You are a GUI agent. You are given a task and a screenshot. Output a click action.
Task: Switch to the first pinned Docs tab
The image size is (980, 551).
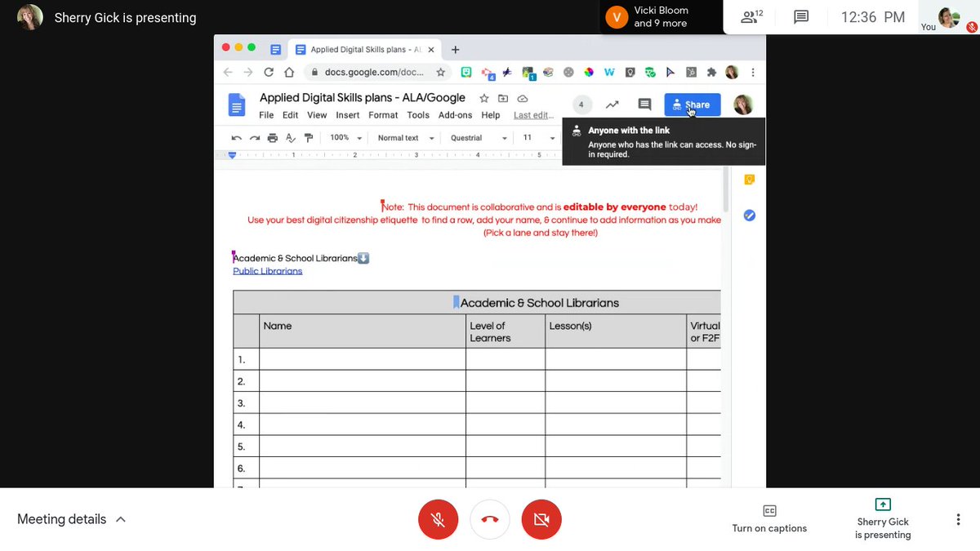coord(276,49)
